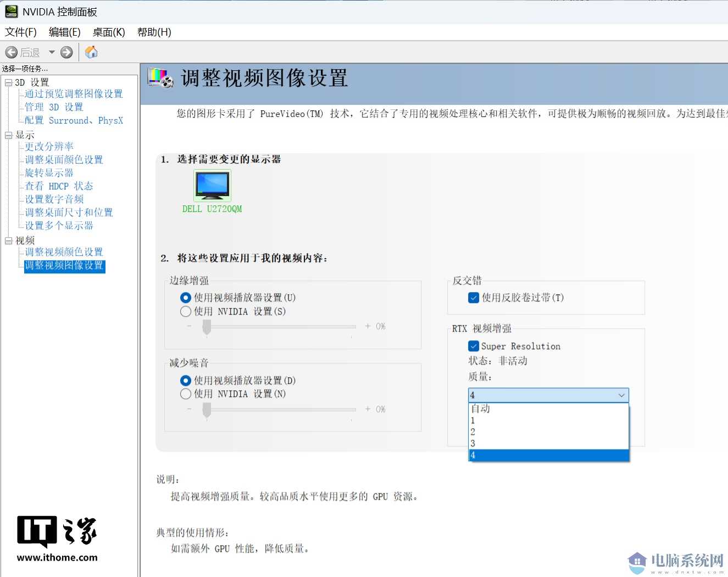728x577 pixels.
Task: Click the 质量: label
Action: [480, 377]
